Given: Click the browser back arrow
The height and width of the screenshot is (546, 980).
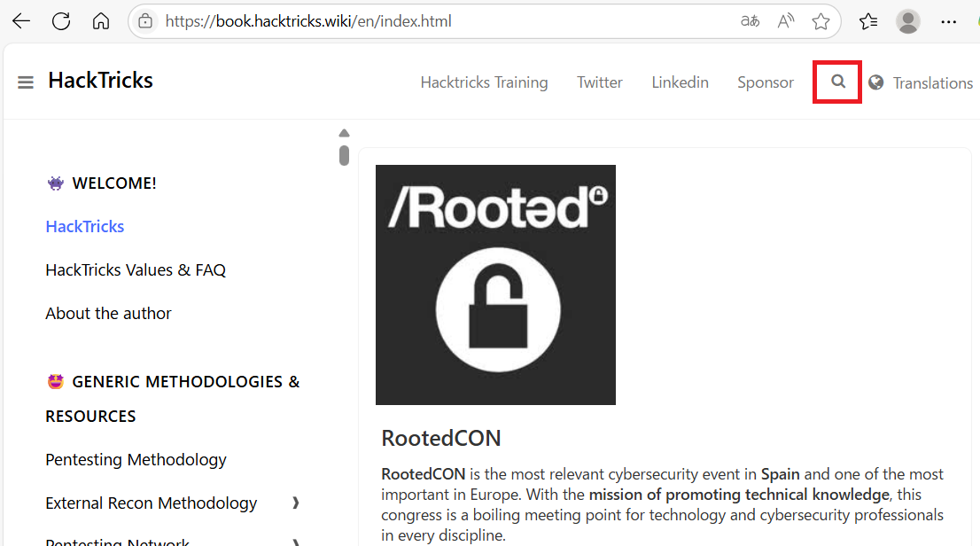Looking at the screenshot, I should (21, 21).
